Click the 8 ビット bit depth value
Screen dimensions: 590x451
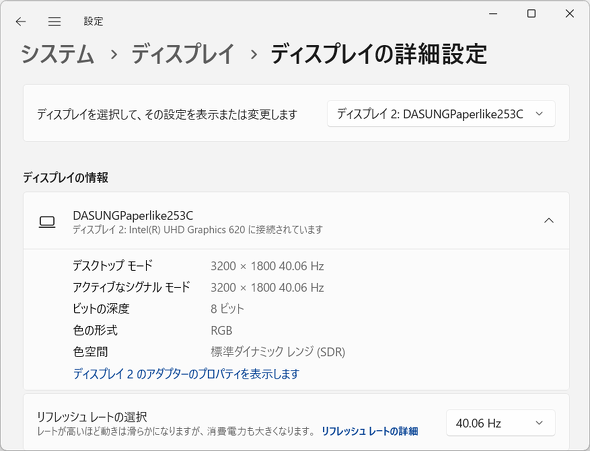click(227, 309)
